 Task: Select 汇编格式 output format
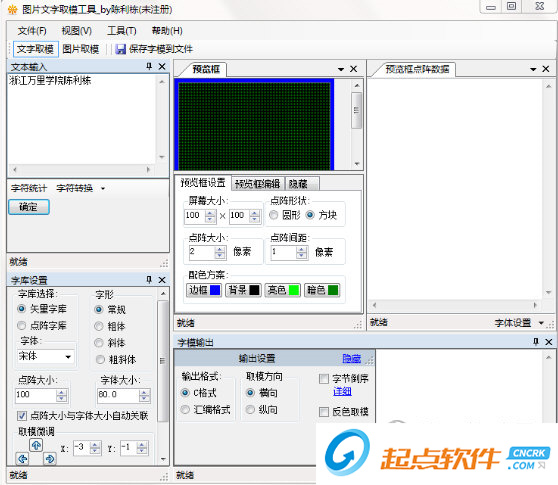tap(185, 410)
